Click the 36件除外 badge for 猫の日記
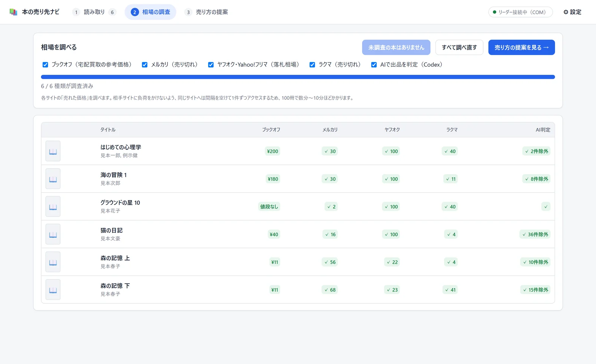Viewport: 596px width, 364px height. (x=535, y=234)
